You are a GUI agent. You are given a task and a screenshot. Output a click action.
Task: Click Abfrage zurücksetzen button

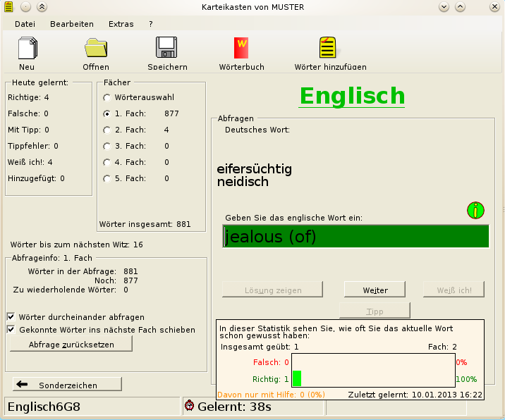click(x=71, y=344)
